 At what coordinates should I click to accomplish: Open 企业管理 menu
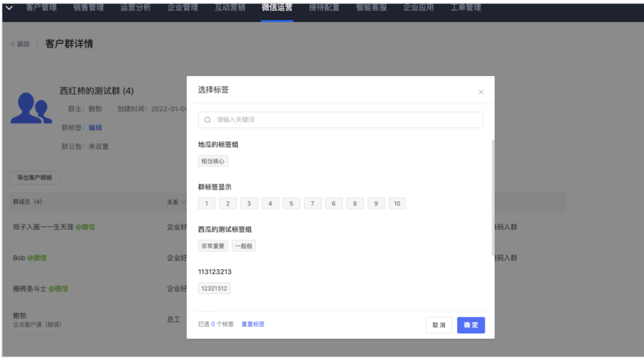(183, 8)
